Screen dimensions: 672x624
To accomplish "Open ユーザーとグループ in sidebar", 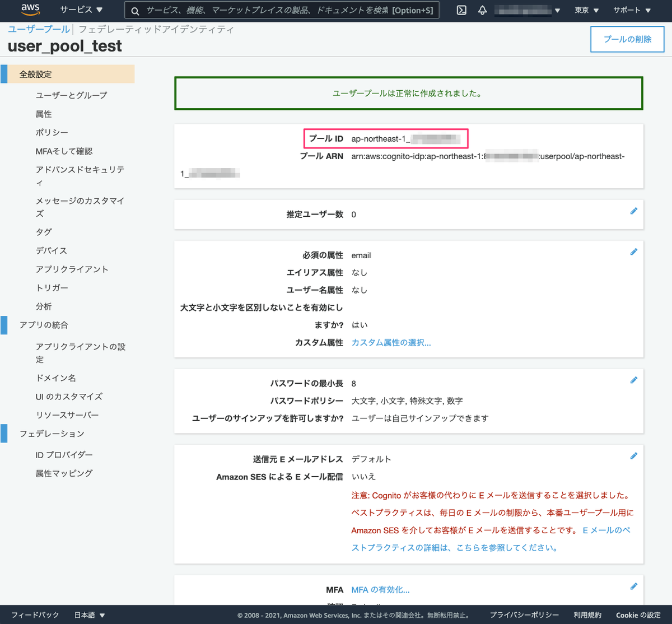I will click(71, 95).
